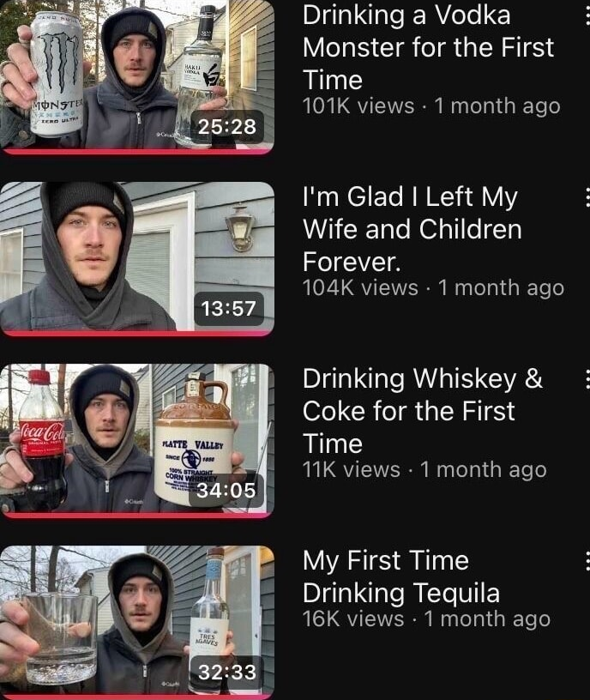Click title 'My First Time Drinking Tequila'

point(400,576)
